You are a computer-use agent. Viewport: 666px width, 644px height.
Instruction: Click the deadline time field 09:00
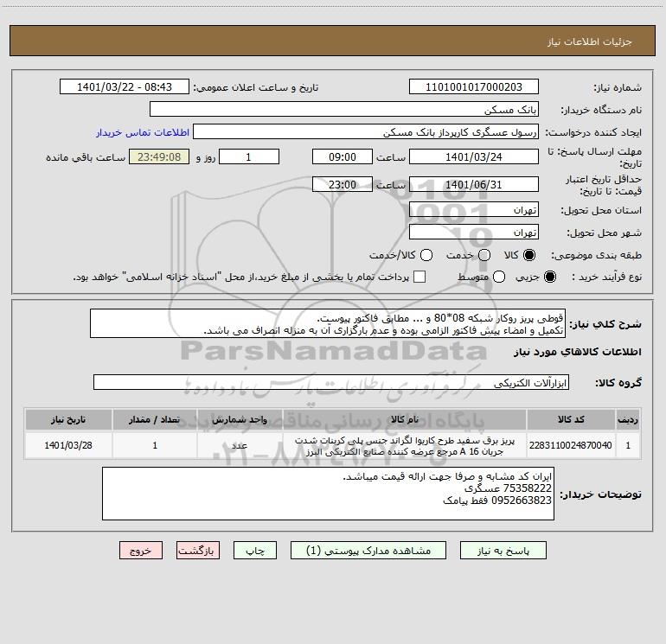click(x=343, y=156)
